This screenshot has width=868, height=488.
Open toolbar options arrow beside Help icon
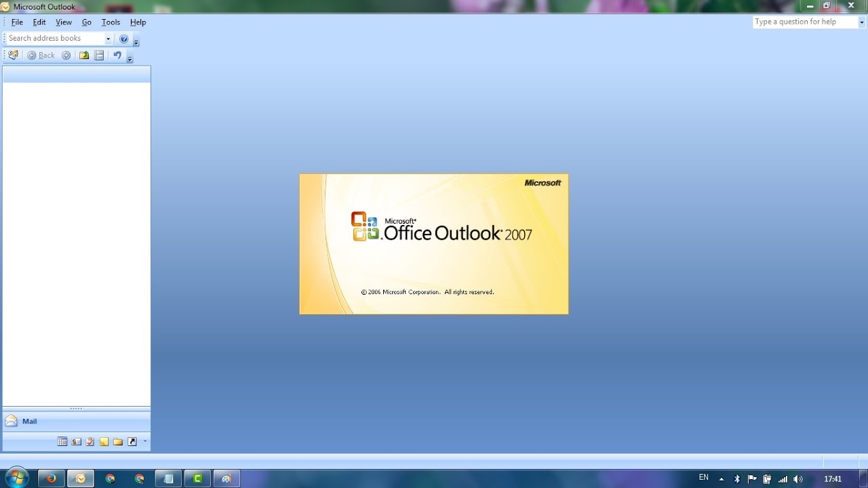[x=136, y=42]
